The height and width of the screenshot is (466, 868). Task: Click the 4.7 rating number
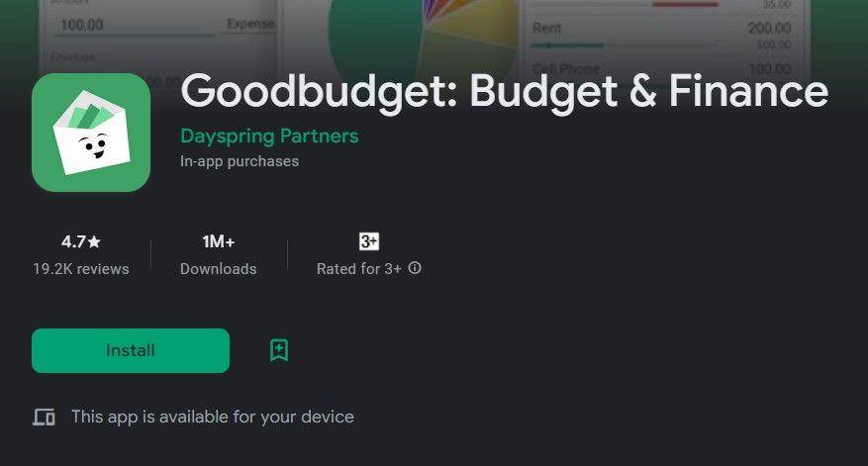pyautogui.click(x=73, y=241)
